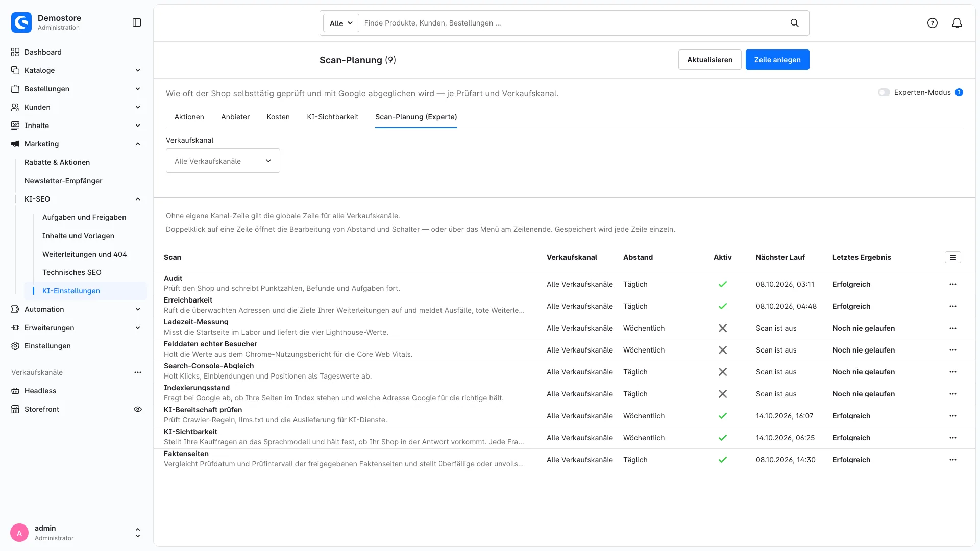This screenshot has height=551, width=980.
Task: Click the Zeile anlegen button
Action: click(x=777, y=60)
